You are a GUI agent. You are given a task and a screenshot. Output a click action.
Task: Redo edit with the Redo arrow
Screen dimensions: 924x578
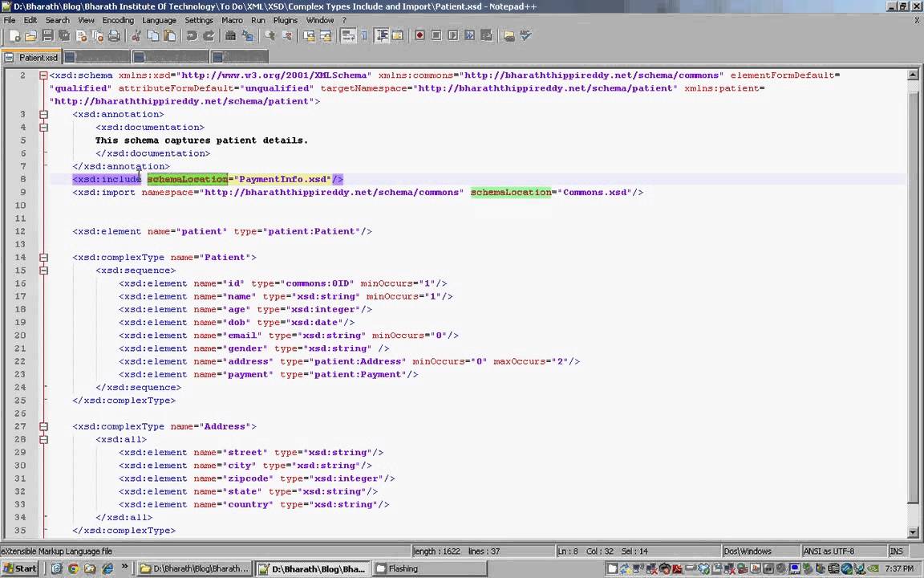click(x=209, y=36)
